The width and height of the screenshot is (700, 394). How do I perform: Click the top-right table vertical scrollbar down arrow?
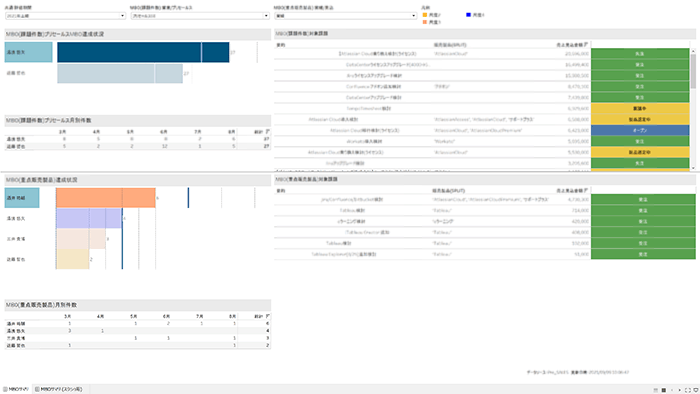[x=693, y=168]
